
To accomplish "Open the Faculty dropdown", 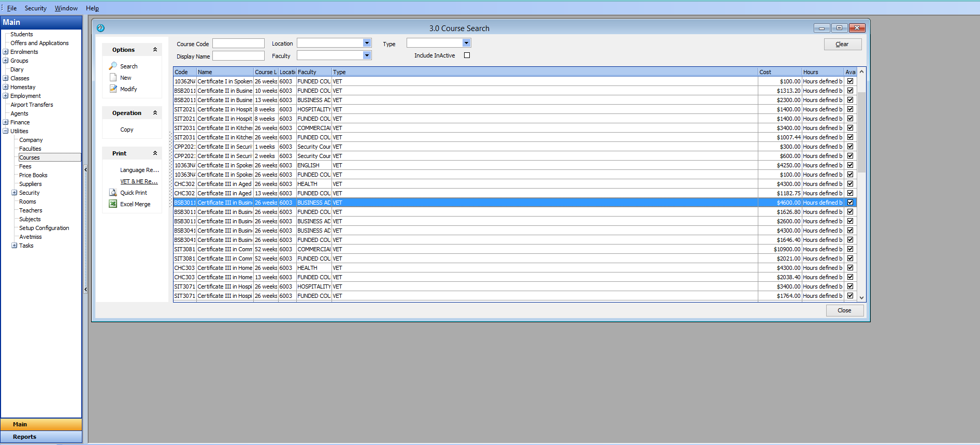I will pos(367,55).
